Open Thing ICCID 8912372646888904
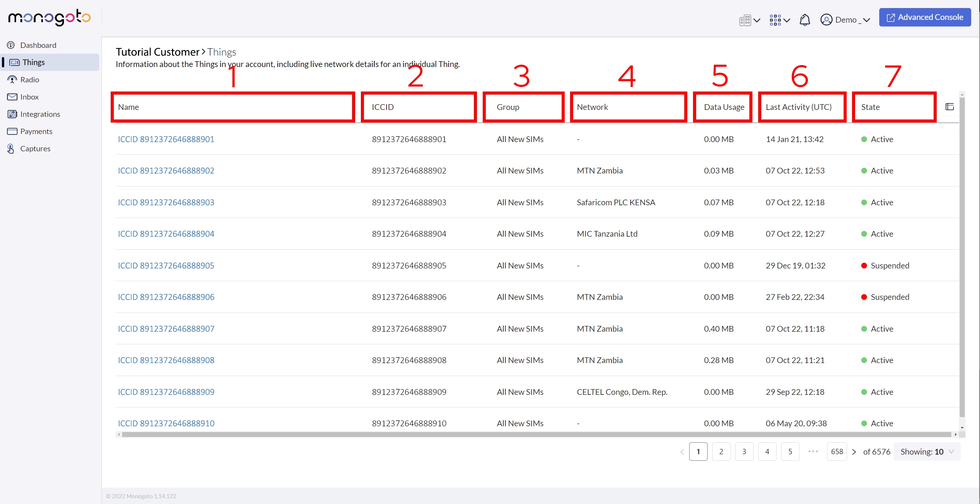Viewport: 980px width, 504px height. click(166, 234)
